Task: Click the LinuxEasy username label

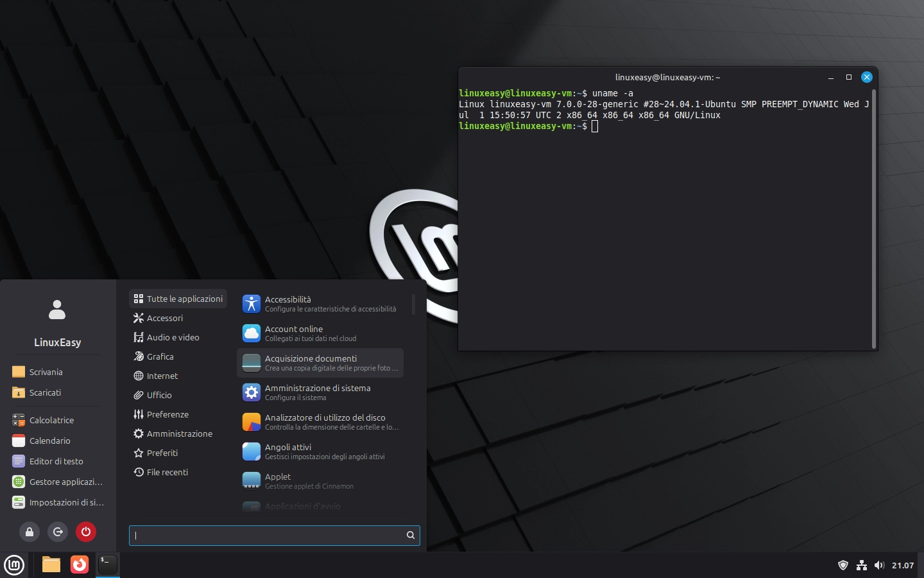Action: tap(57, 342)
